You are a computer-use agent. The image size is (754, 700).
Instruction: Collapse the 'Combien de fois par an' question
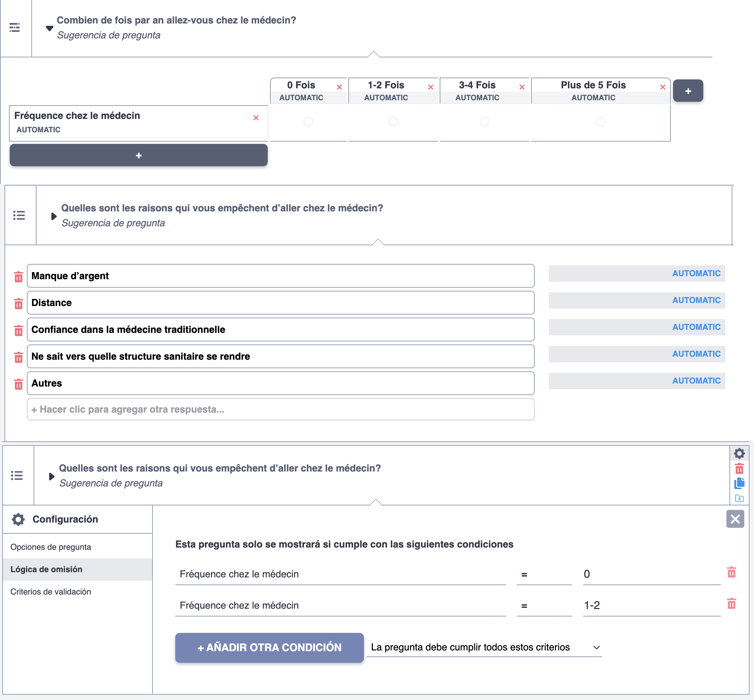pos(49,28)
